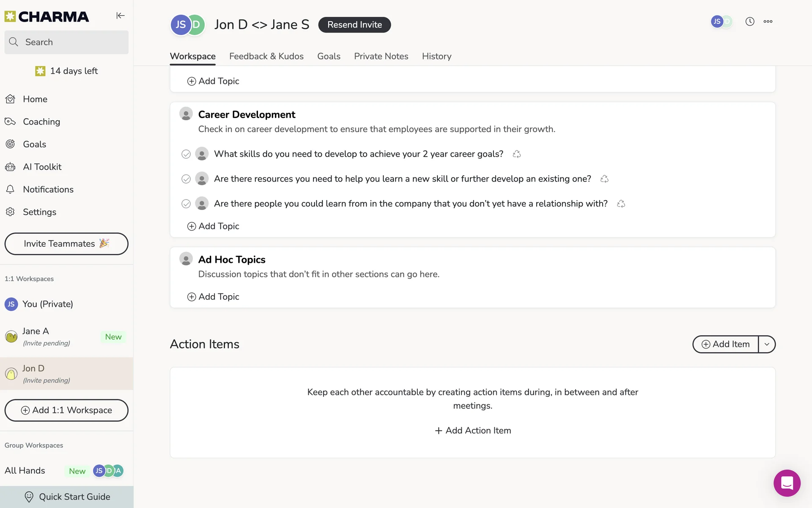Go to Coaching in sidebar
The height and width of the screenshot is (508, 812).
pos(41,122)
